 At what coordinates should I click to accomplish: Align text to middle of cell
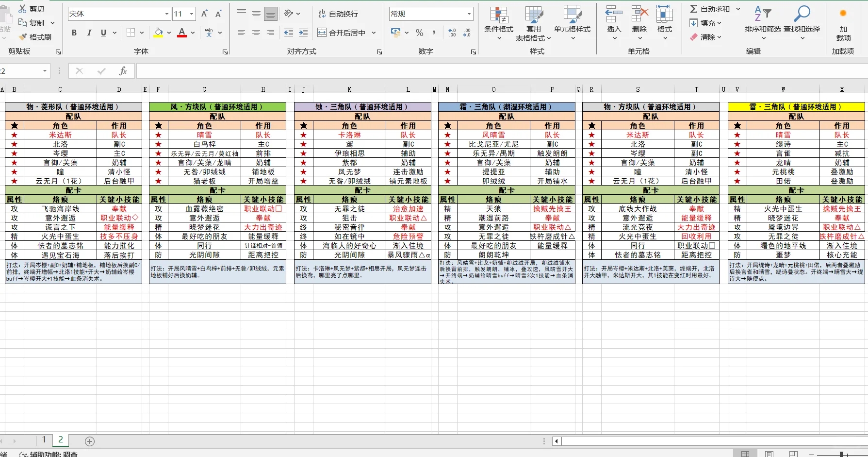[x=256, y=14]
